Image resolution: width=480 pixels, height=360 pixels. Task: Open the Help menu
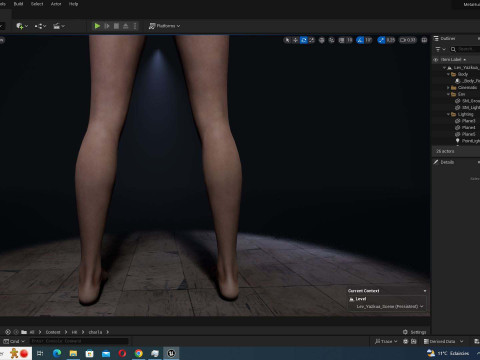point(73,4)
